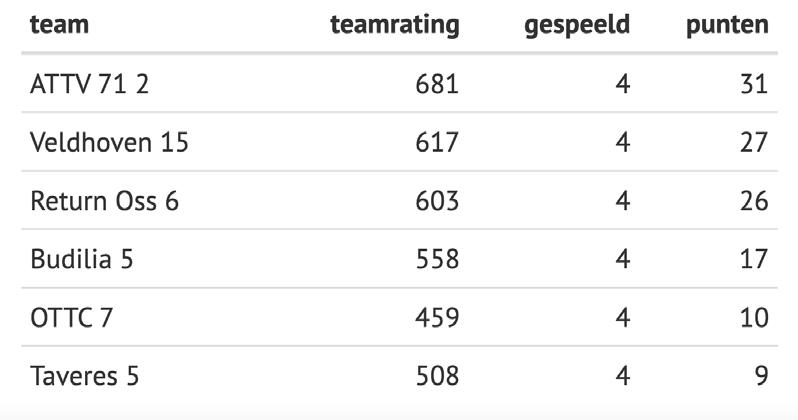Screen dimensions: 798x420
Task: Click teamrating value 508
Action: pos(437,376)
